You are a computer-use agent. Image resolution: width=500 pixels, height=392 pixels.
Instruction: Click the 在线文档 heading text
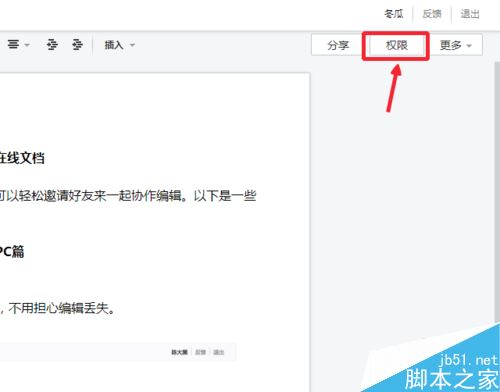(x=22, y=158)
